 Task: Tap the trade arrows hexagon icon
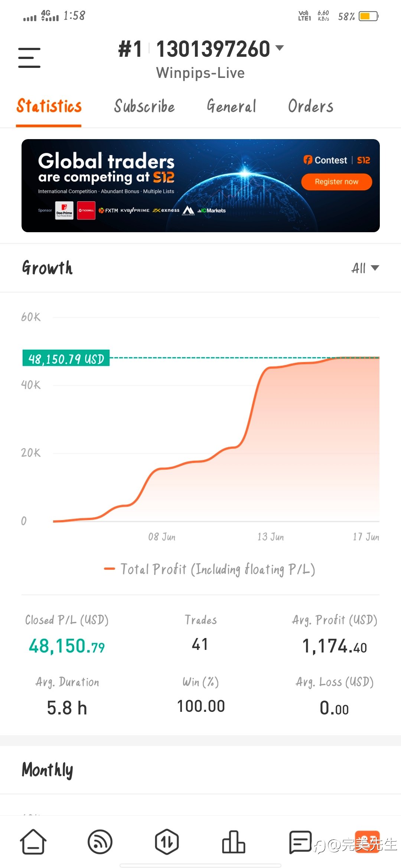[167, 842]
